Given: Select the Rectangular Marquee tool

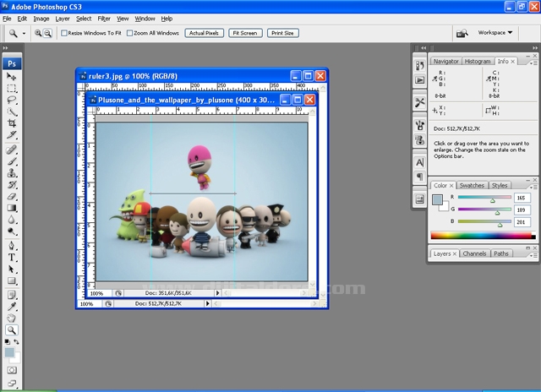Looking at the screenshot, I should pyautogui.click(x=11, y=88).
